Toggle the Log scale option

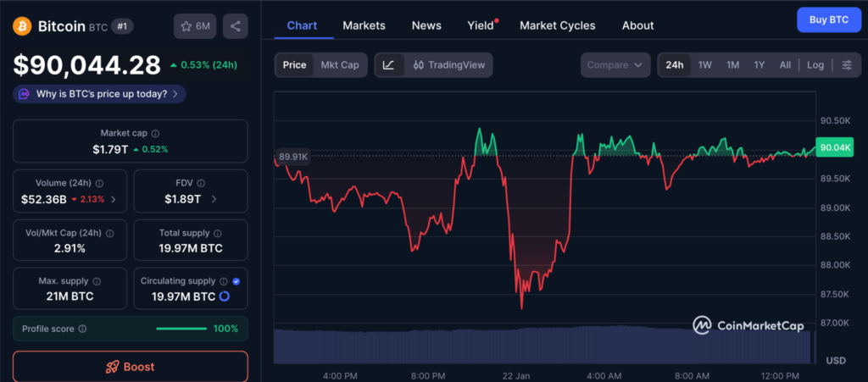coord(815,65)
